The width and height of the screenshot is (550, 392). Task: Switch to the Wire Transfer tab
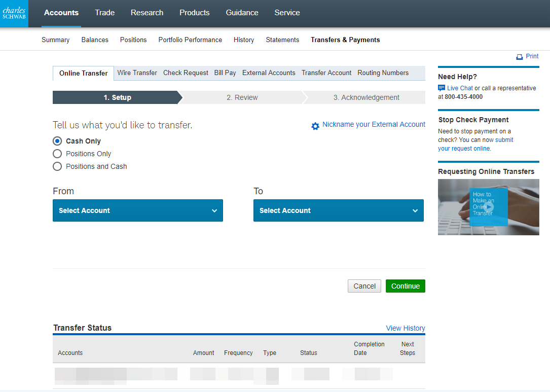click(x=137, y=73)
